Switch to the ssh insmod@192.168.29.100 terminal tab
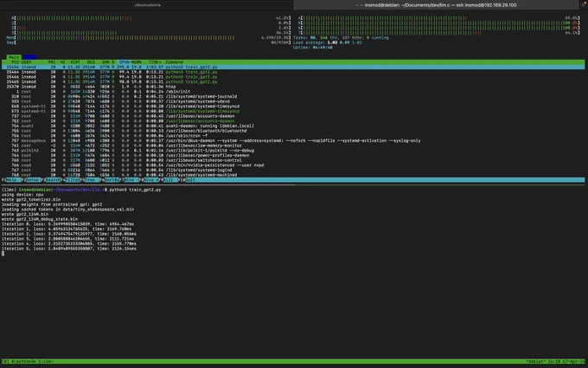588x368 pixels. click(437, 5)
